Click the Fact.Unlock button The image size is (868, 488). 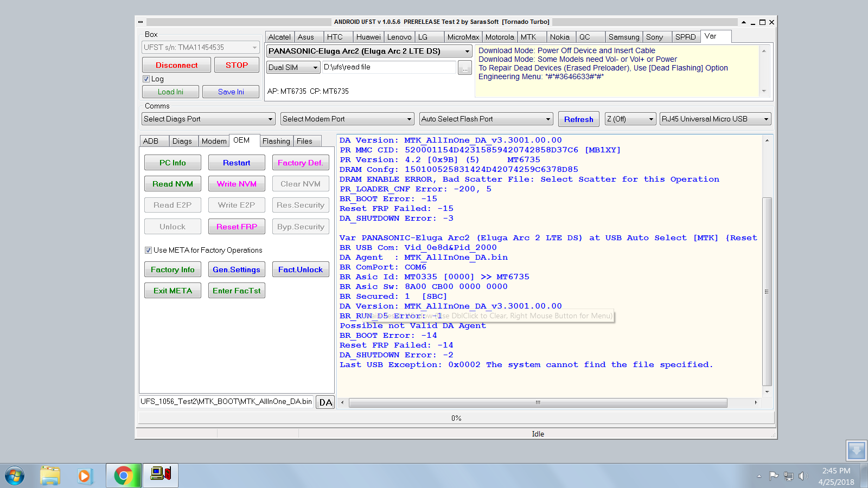tap(301, 269)
